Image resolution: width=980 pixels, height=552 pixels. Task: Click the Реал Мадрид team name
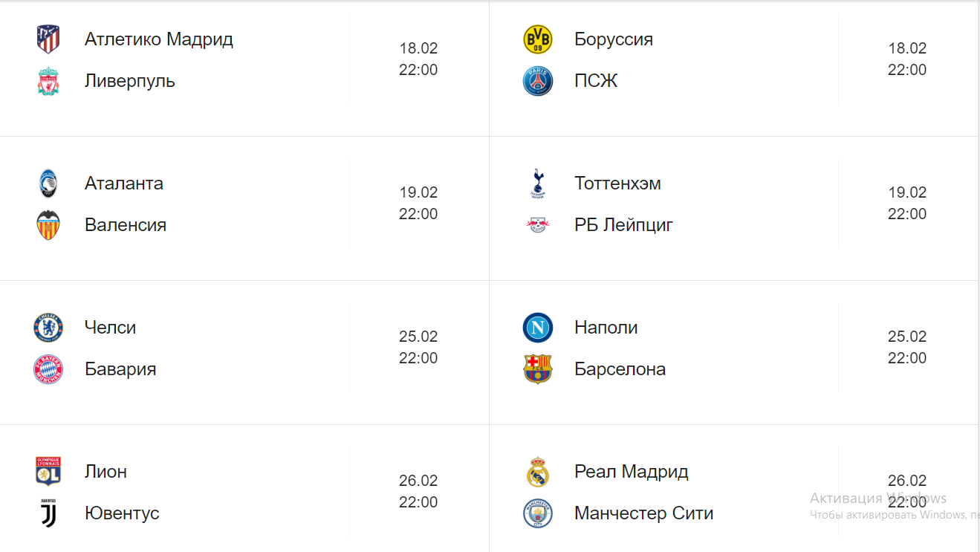(x=631, y=472)
